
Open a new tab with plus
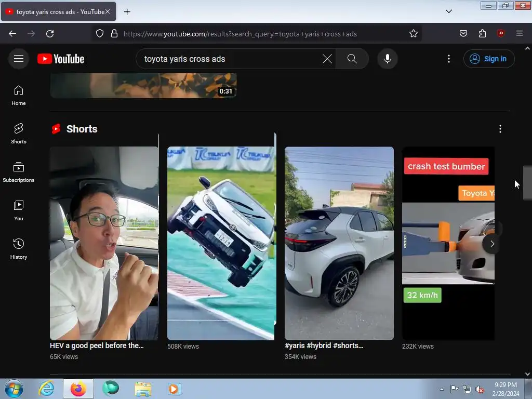(x=127, y=12)
